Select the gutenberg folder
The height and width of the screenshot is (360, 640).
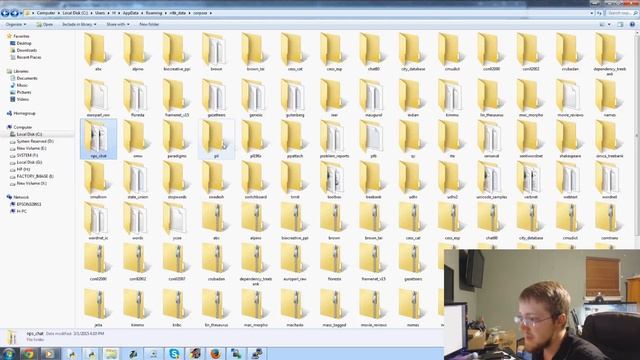click(x=295, y=98)
